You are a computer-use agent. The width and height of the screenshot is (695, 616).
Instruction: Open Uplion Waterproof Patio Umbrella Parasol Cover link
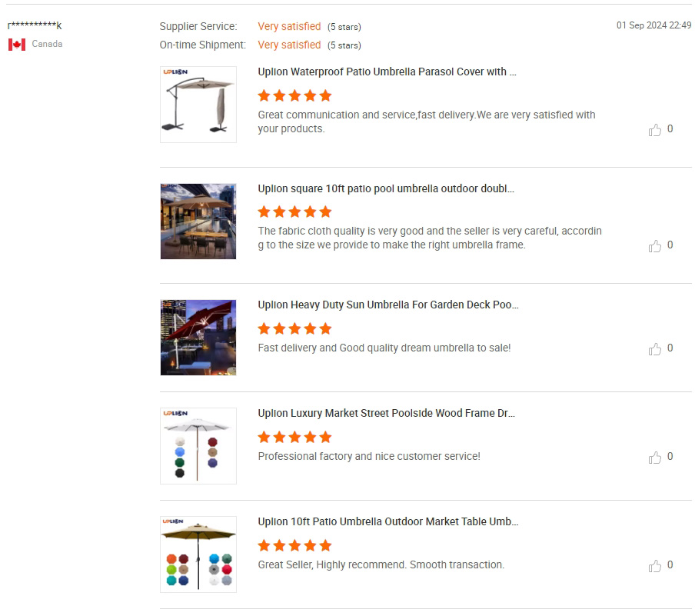point(387,72)
